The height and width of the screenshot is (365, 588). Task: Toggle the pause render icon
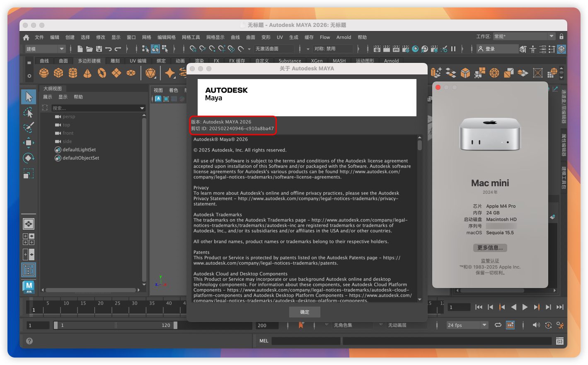(453, 49)
